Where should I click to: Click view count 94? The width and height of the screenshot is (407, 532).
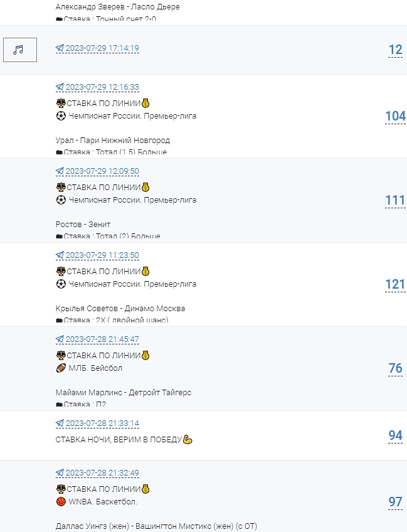[395, 436]
